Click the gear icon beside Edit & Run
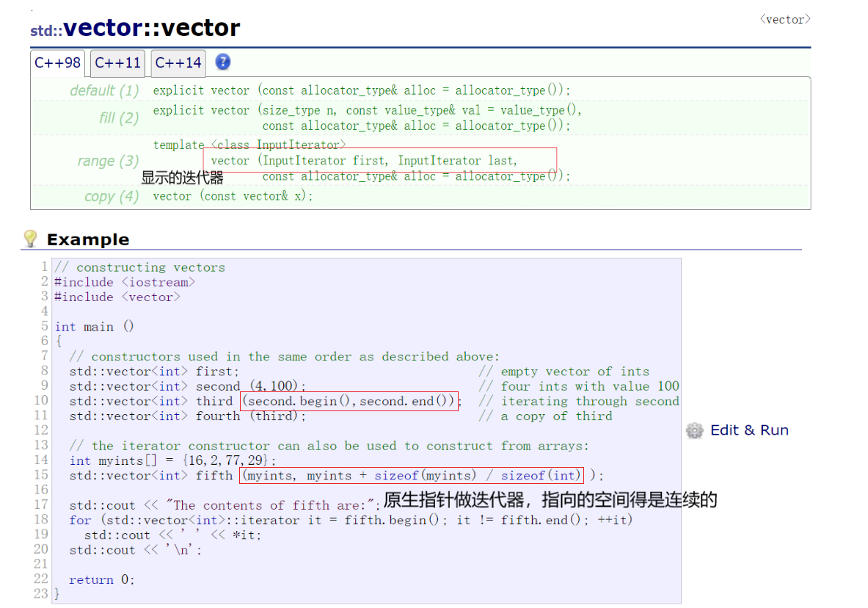The height and width of the screenshot is (608, 868). click(694, 431)
